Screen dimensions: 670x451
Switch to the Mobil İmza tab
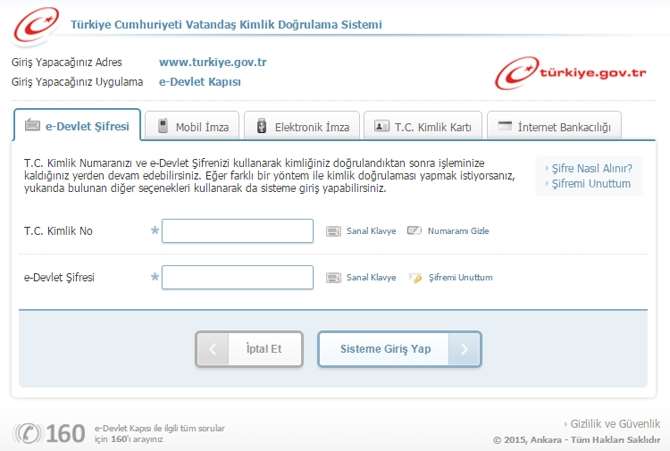192,126
